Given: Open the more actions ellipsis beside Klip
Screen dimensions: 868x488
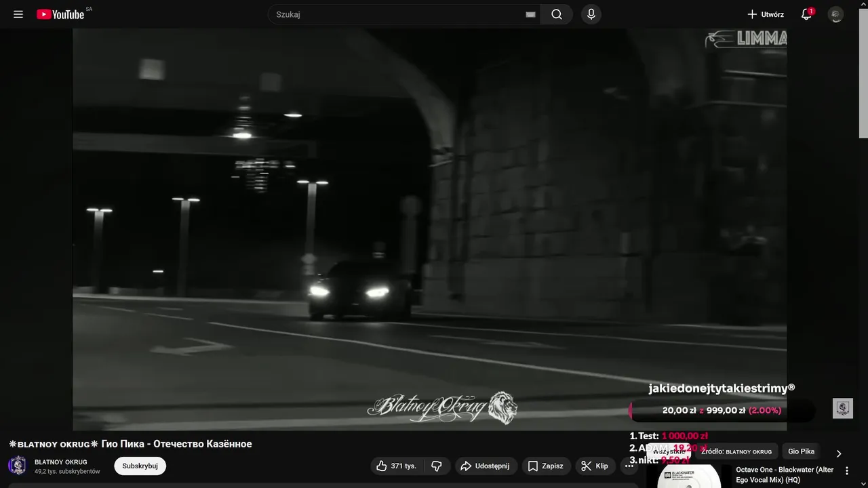Looking at the screenshot, I should [629, 466].
